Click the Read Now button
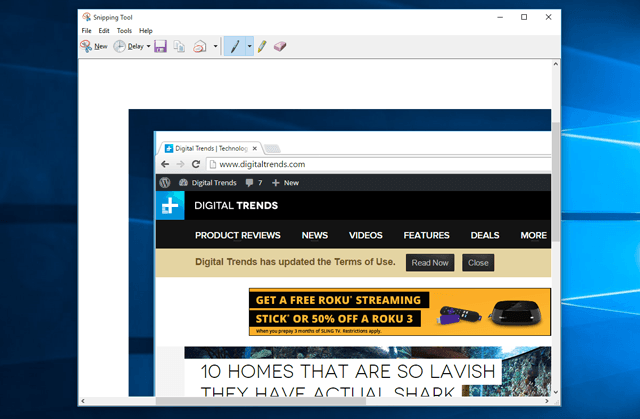This screenshot has height=419, width=640. (430, 263)
